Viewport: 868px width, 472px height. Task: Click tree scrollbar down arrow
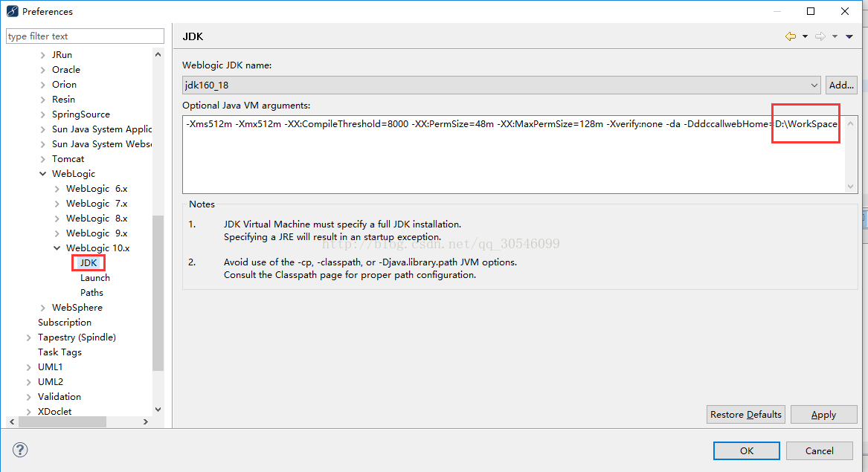pyautogui.click(x=158, y=410)
